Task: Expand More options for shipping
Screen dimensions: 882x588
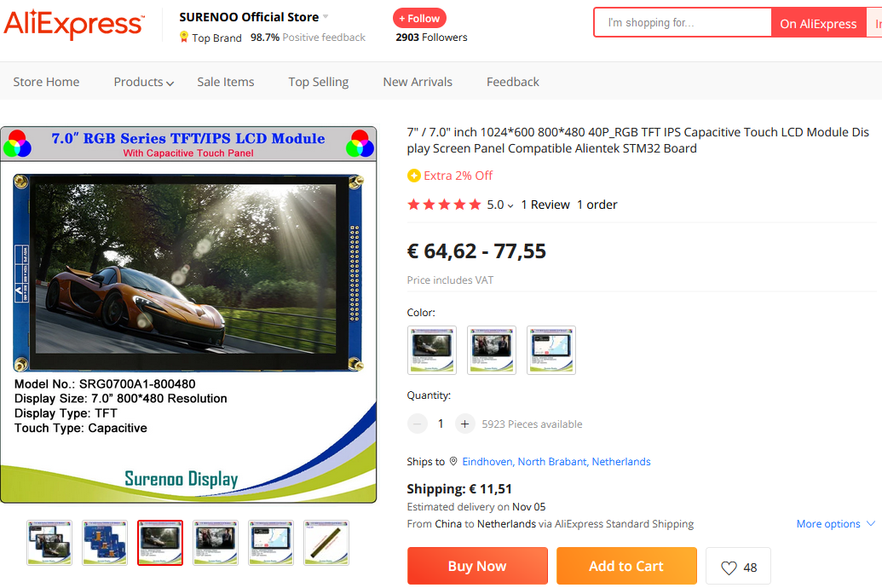Action: point(836,524)
